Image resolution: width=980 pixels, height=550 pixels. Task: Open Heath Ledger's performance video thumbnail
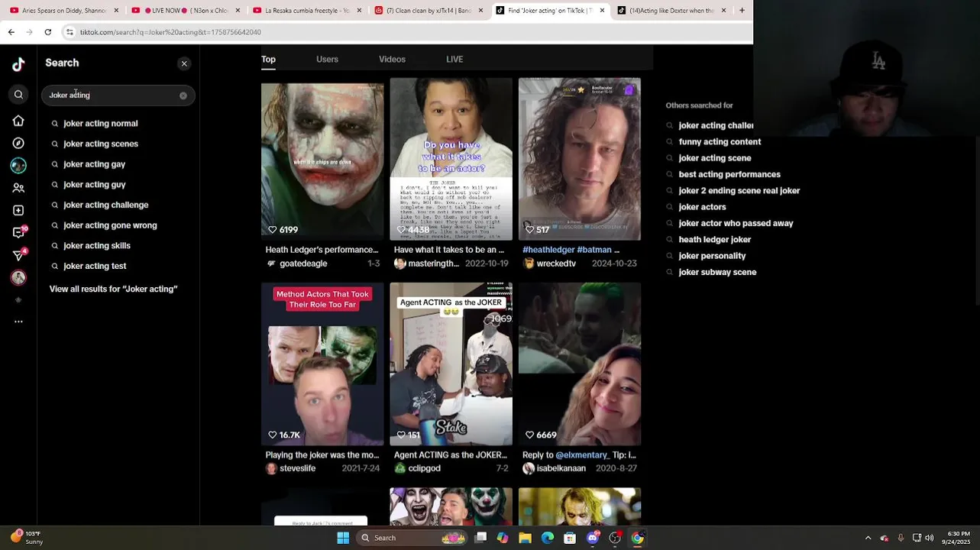click(x=322, y=159)
